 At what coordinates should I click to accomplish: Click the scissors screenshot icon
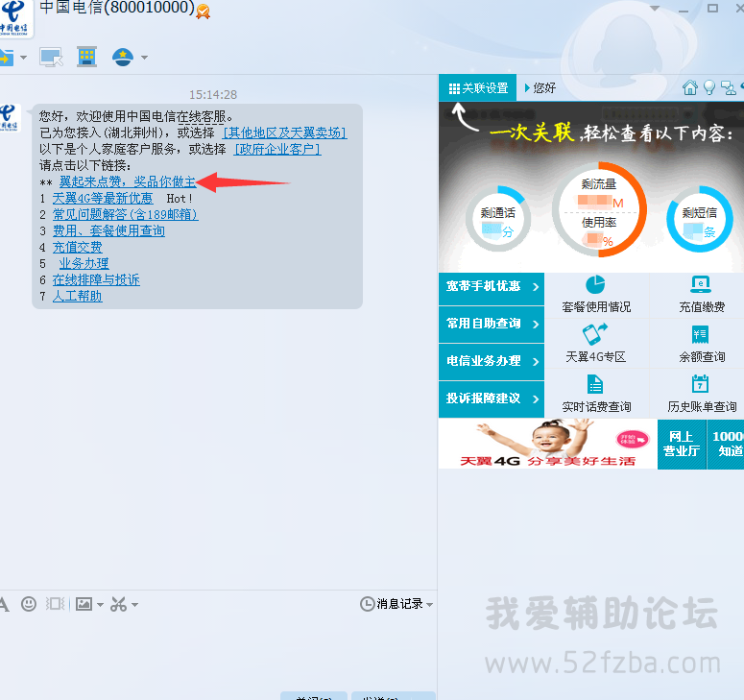(119, 604)
